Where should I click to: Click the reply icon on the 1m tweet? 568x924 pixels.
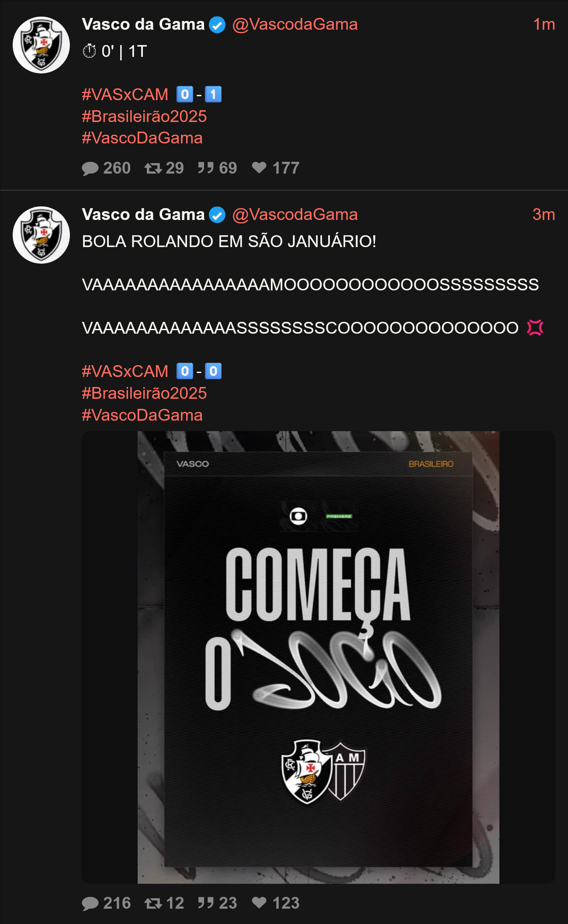(90, 168)
